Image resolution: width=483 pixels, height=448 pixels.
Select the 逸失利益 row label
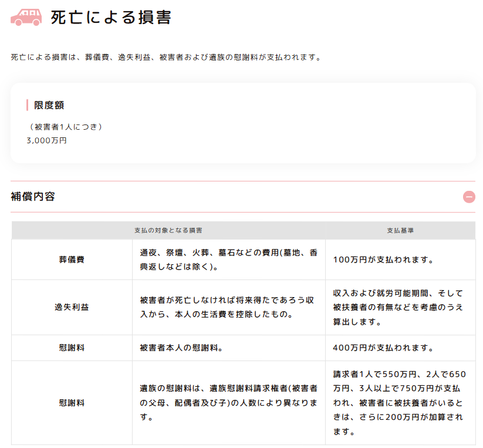coord(72,307)
